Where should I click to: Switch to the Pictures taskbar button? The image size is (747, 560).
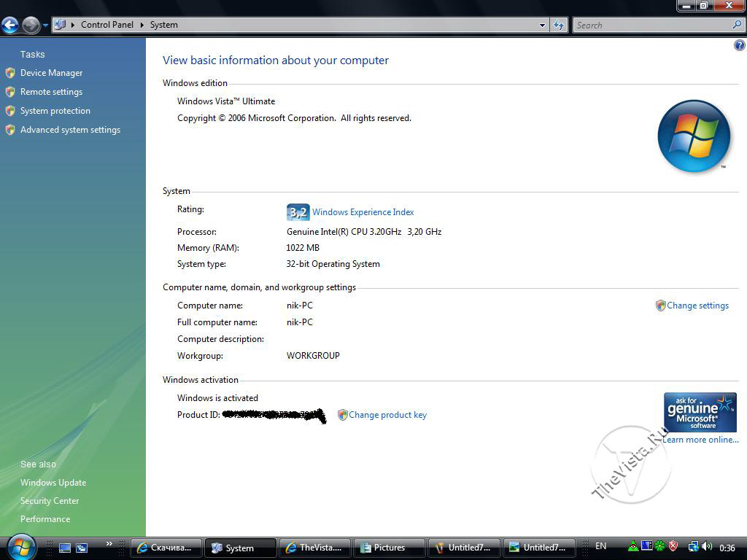click(390, 548)
